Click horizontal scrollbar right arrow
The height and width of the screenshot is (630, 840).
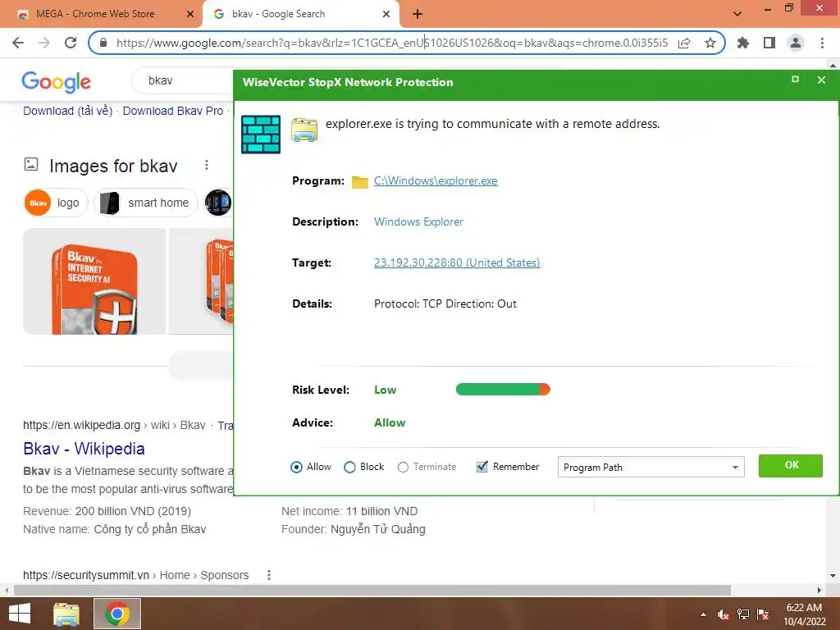819,590
